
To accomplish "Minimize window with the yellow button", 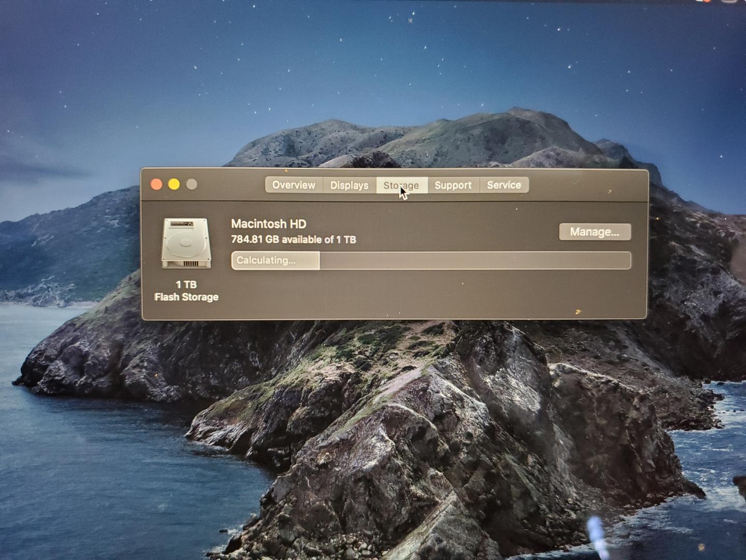I will [174, 184].
